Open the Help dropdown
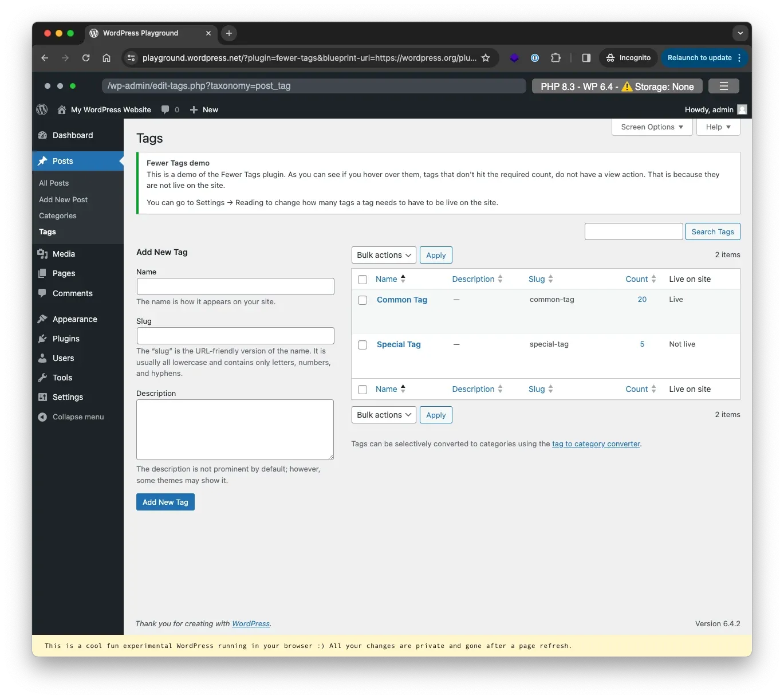 pos(718,127)
